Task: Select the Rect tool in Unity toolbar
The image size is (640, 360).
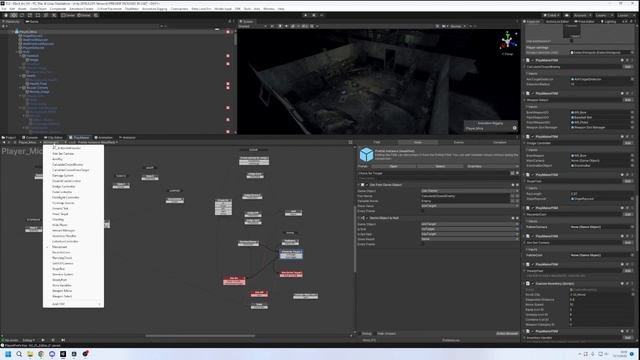Action: [38, 15]
